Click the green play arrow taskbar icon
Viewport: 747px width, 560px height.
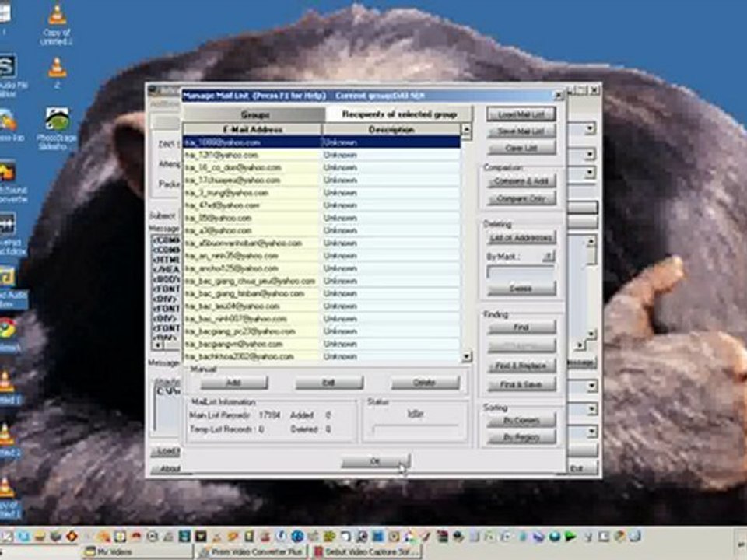pos(570,537)
